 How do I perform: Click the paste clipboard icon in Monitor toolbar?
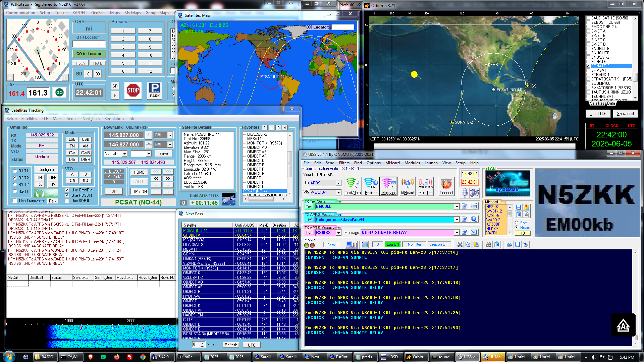(x=476, y=245)
